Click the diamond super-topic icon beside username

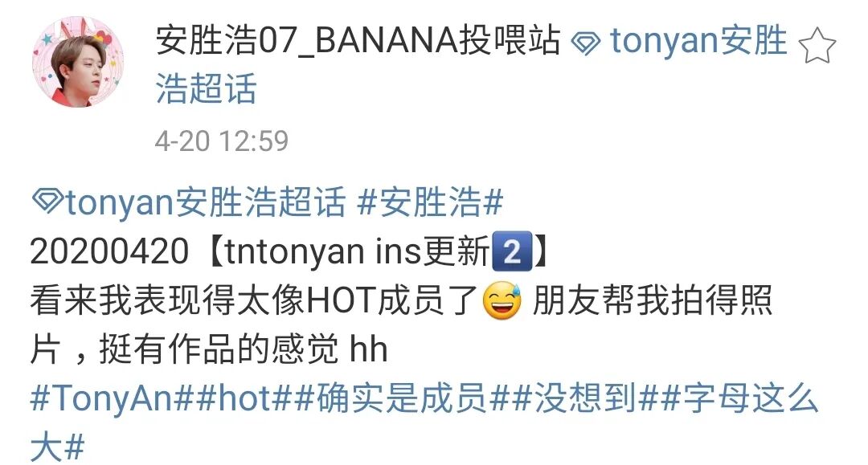point(585,43)
